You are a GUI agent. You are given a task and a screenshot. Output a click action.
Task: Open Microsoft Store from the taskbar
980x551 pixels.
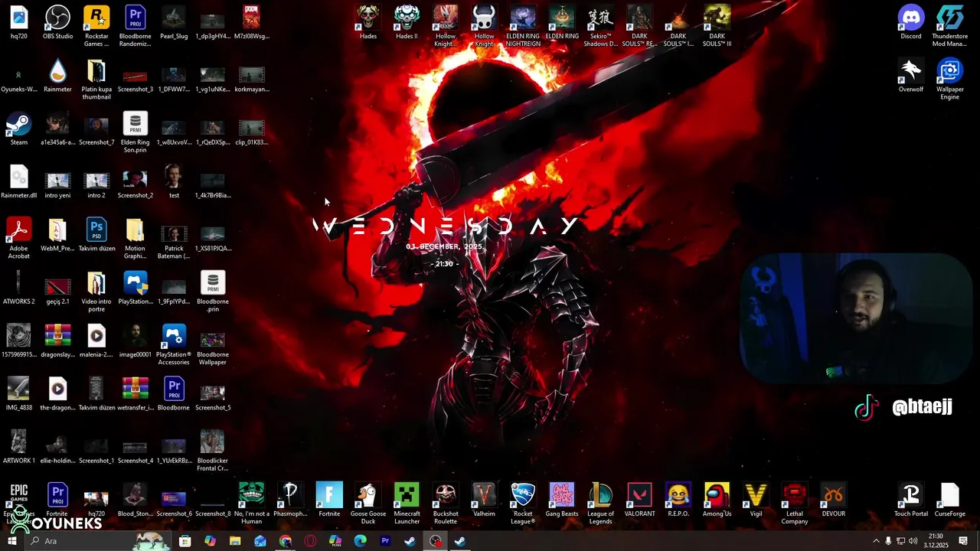185,541
